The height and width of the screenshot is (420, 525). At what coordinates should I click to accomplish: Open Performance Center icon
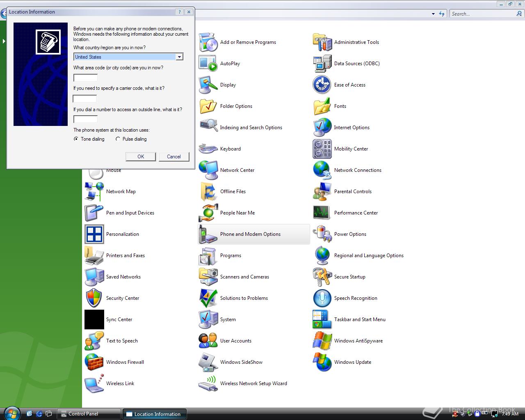(x=322, y=213)
